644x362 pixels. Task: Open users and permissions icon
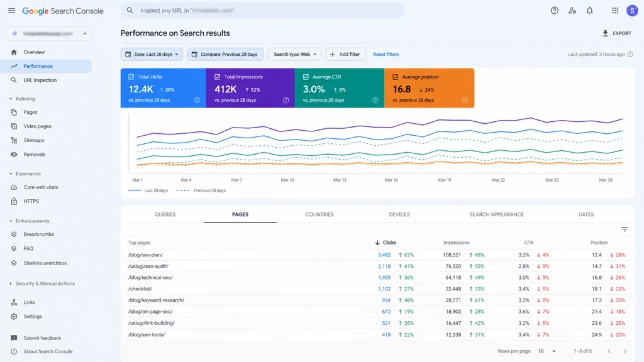(x=572, y=11)
